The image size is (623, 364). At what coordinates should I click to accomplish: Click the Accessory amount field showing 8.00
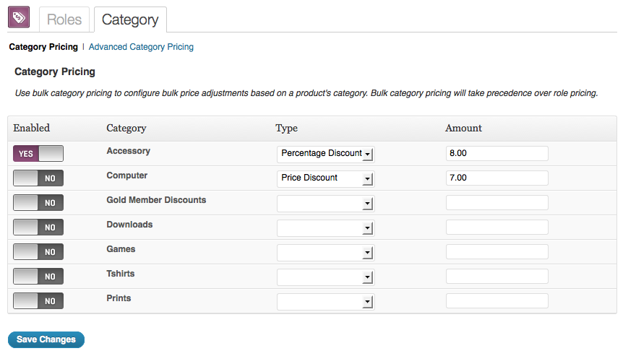[x=497, y=153]
